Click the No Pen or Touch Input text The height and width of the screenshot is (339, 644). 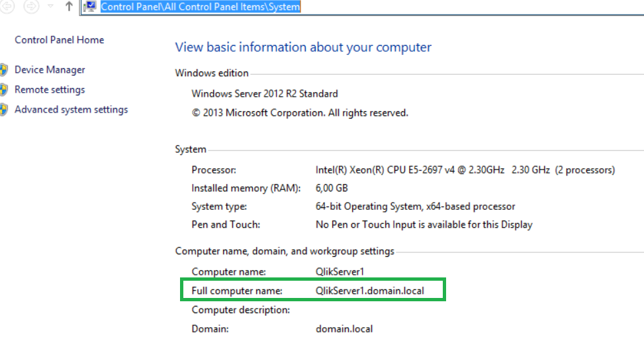(x=424, y=224)
